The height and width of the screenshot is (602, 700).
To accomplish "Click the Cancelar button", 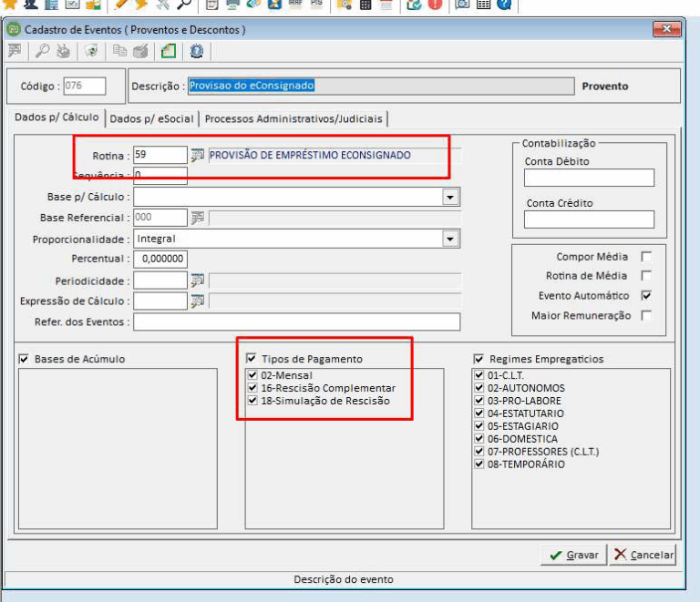I will 643,555.
